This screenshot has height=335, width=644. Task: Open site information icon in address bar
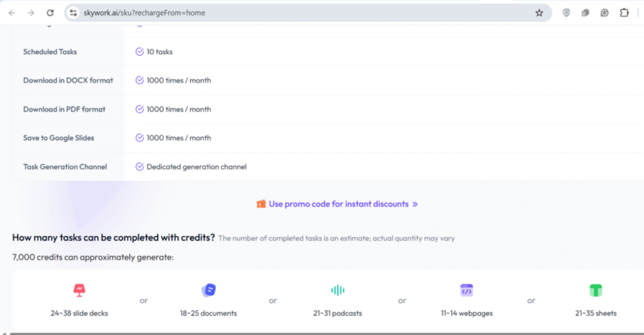pyautogui.click(x=73, y=13)
